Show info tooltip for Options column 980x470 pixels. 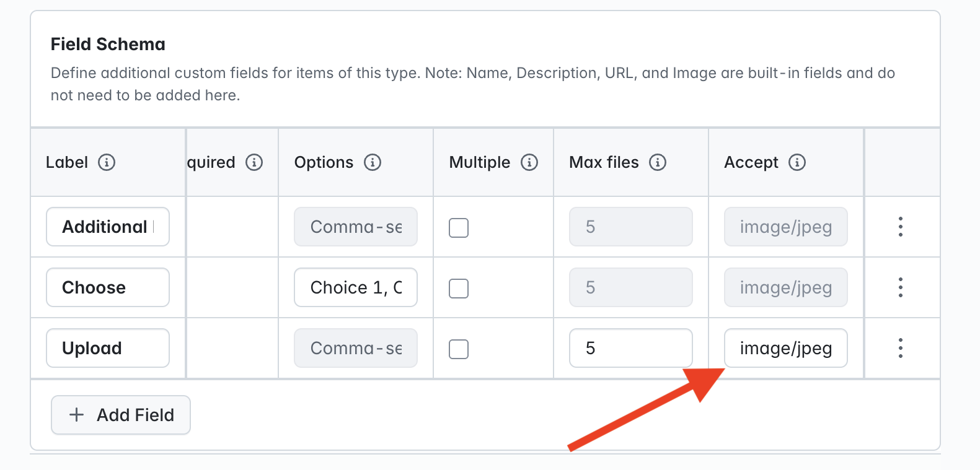point(373,162)
